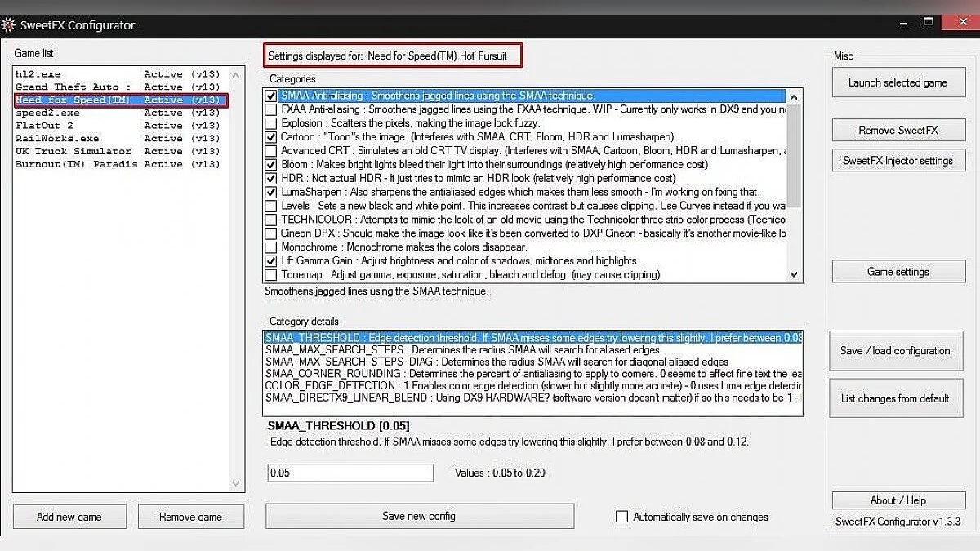Enable the Monochrome checkbox
Image resolution: width=980 pixels, height=551 pixels.
coord(271,247)
